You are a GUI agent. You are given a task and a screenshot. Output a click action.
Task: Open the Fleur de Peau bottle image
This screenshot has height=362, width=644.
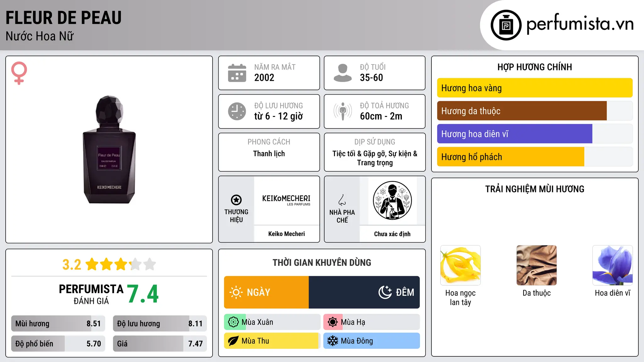click(109, 150)
